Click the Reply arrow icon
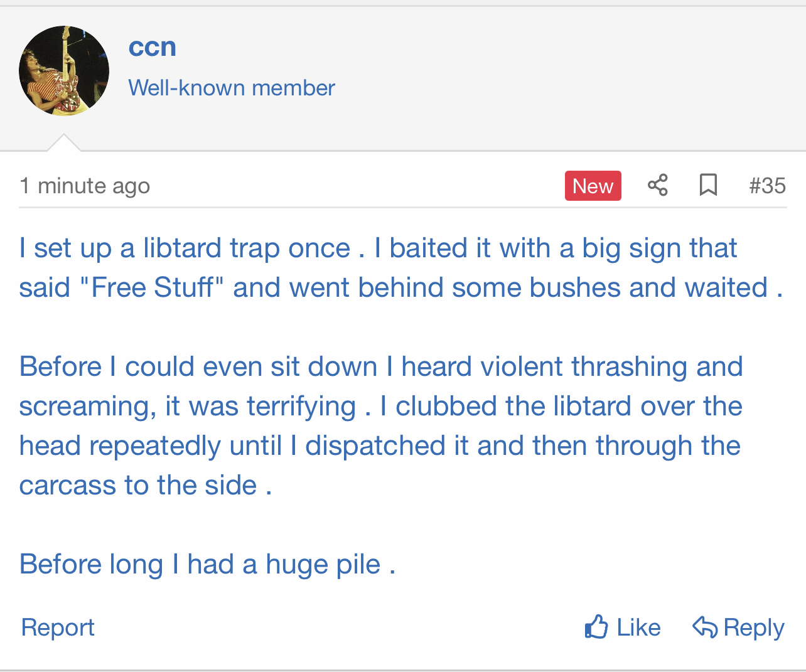 704,627
